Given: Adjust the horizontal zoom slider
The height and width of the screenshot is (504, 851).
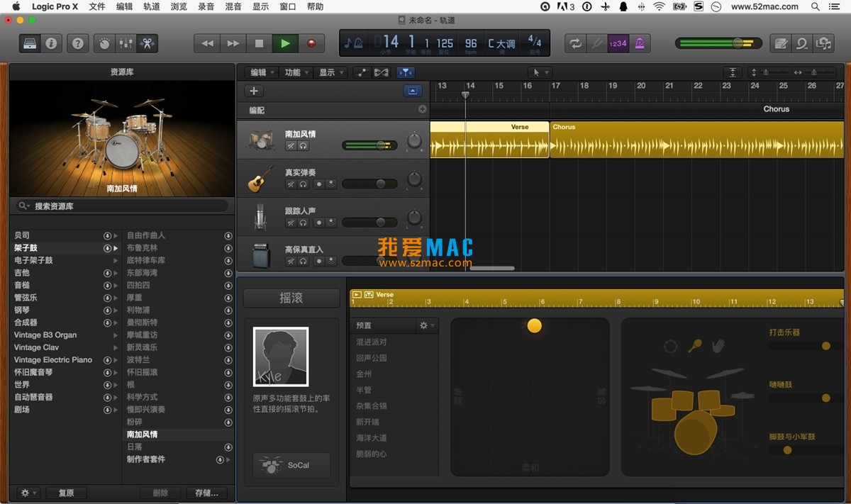Looking at the screenshot, I should click(x=816, y=72).
